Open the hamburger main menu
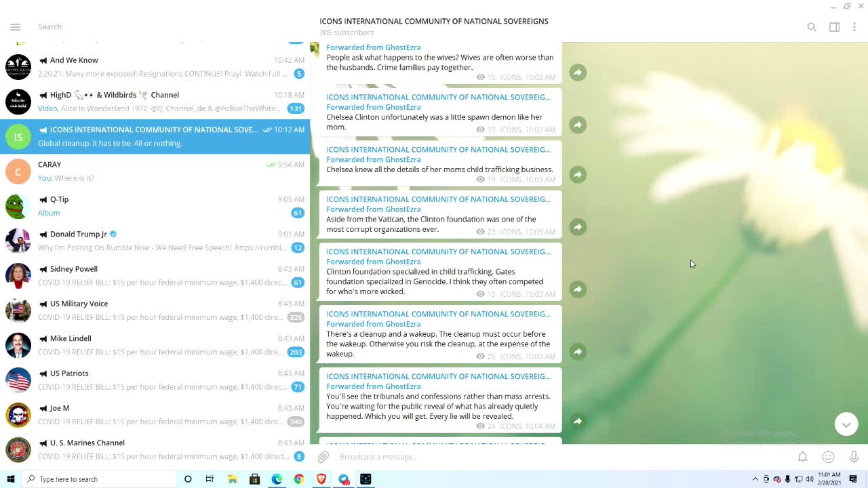 16,26
